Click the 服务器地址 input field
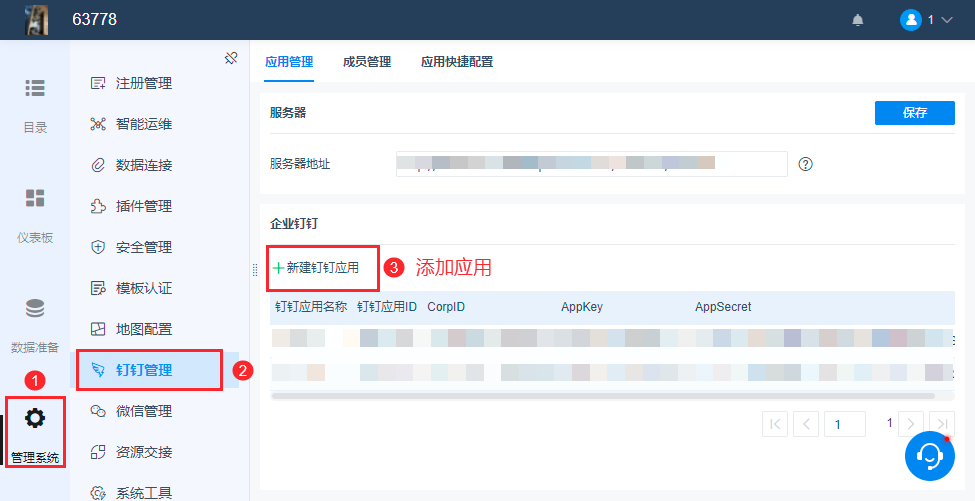 [x=591, y=163]
